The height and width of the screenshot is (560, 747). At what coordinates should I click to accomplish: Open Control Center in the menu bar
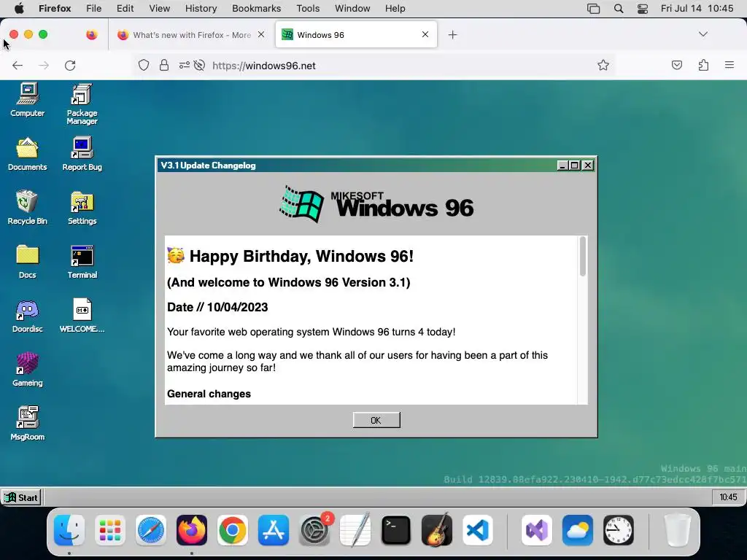(643, 9)
